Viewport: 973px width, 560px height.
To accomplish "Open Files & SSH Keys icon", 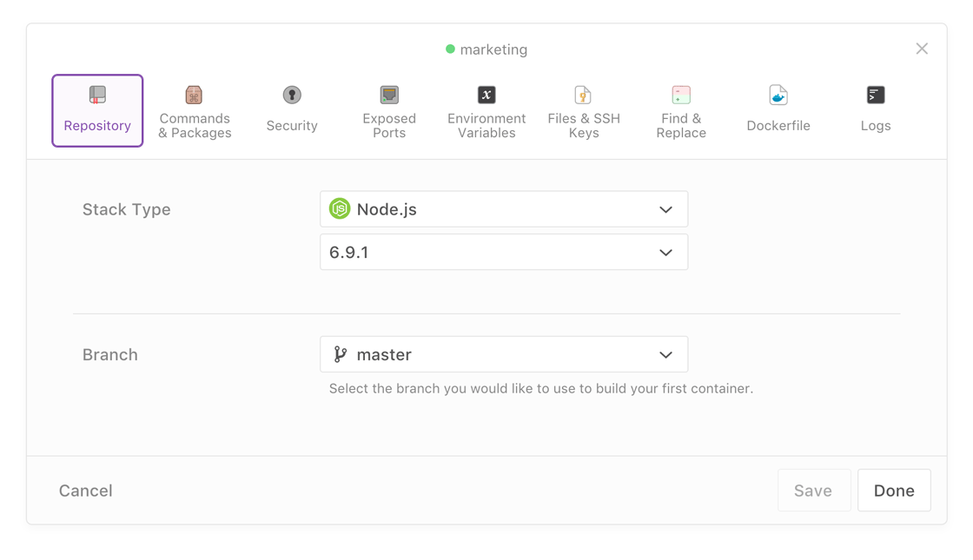I will tap(583, 95).
